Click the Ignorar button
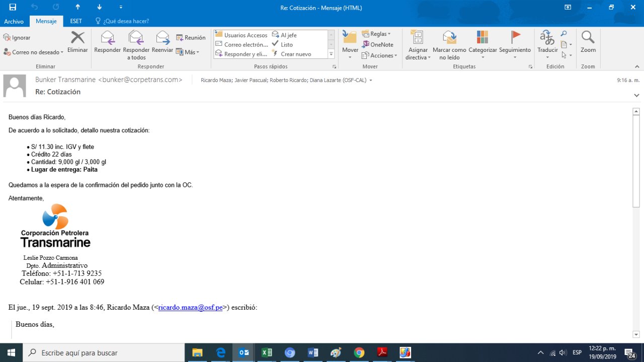The image size is (644, 362). [x=17, y=38]
